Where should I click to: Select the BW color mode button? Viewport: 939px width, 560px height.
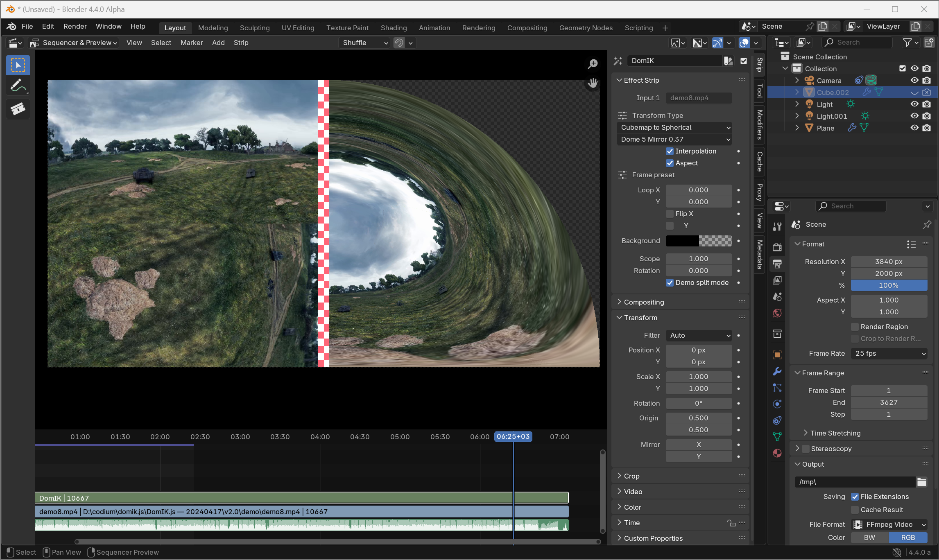click(x=869, y=537)
